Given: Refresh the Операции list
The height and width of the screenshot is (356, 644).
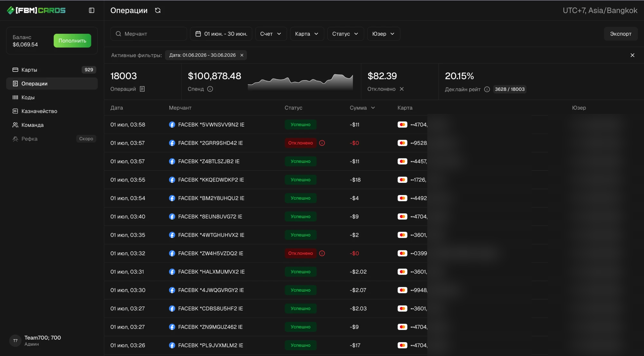Looking at the screenshot, I should [158, 10].
